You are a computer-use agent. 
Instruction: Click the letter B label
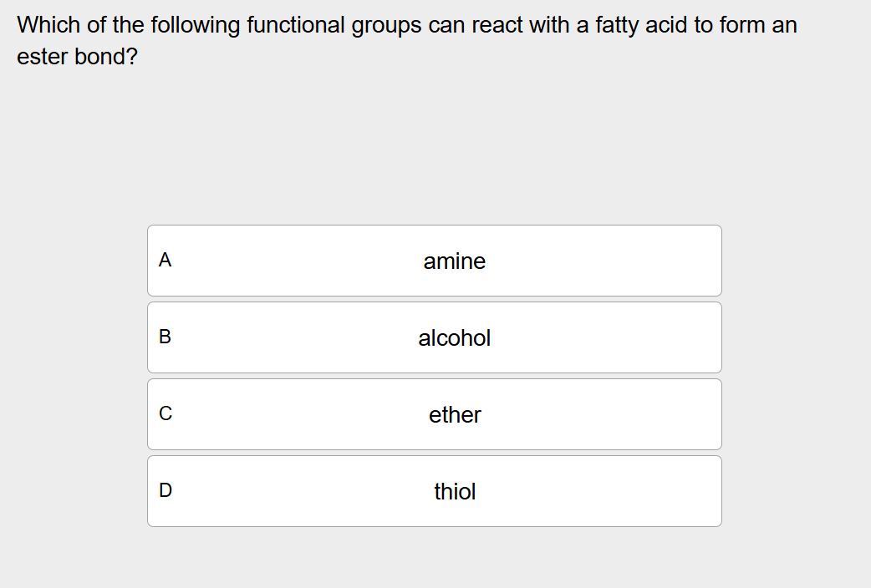click(x=164, y=337)
